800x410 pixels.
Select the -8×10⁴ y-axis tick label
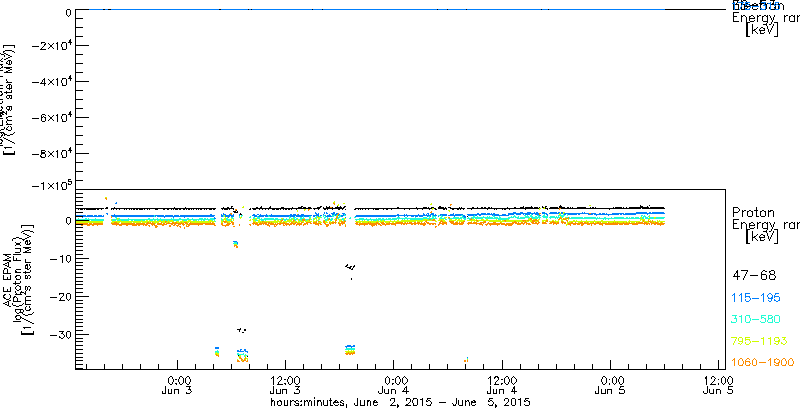[x=51, y=154]
